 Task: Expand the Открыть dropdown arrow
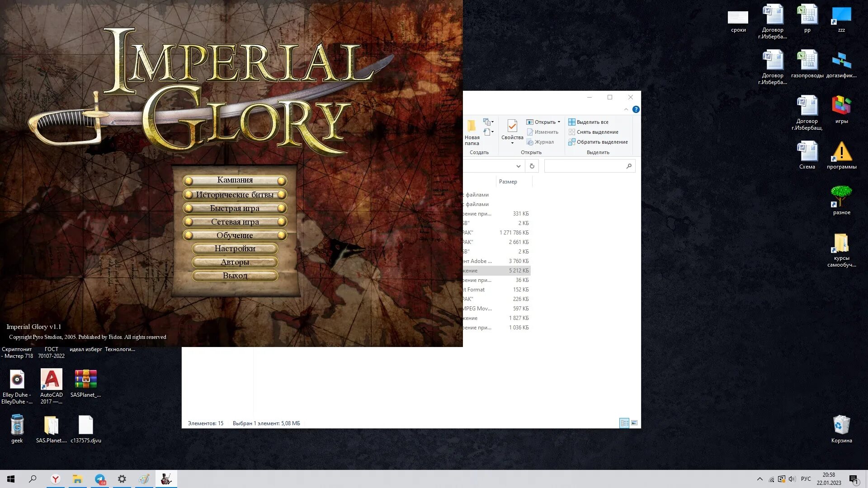click(x=559, y=122)
